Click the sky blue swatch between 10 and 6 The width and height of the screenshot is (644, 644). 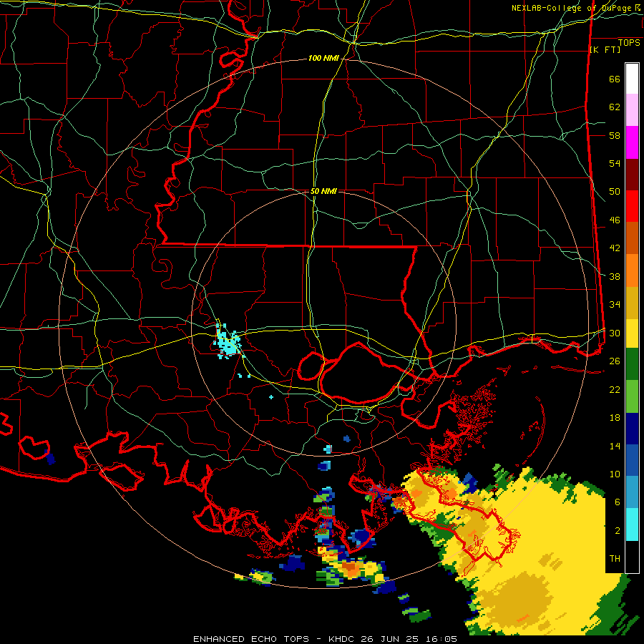pyautogui.click(x=632, y=492)
